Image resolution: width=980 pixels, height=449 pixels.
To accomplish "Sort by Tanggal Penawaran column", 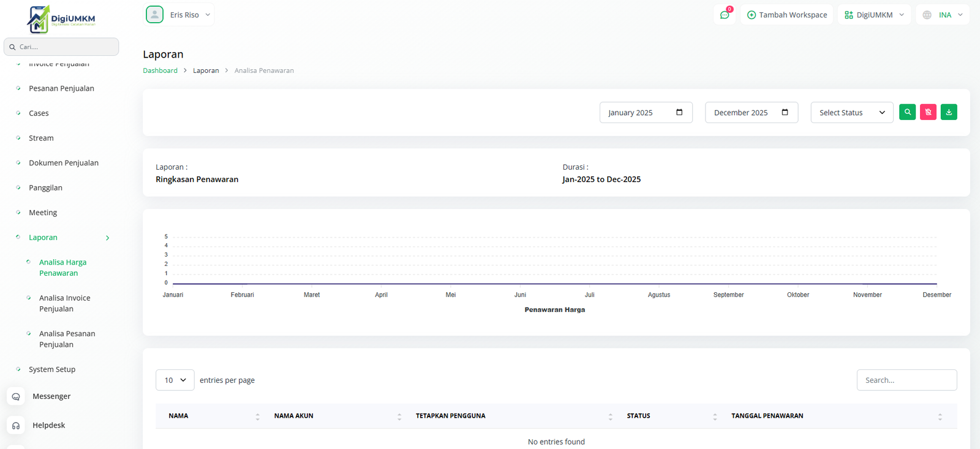I will pos(940,416).
